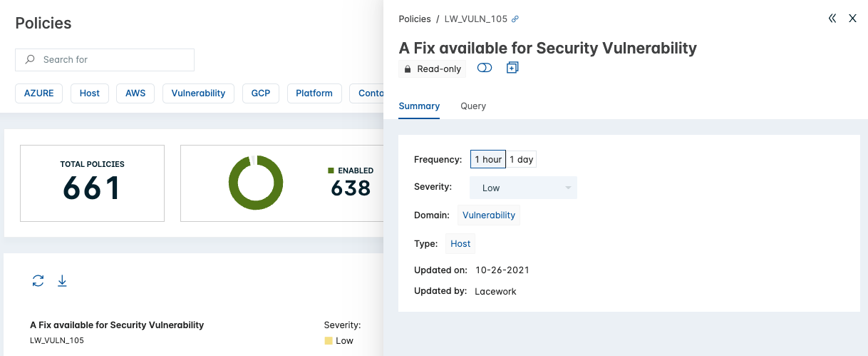
Task: Click the download policies icon
Action: click(x=62, y=281)
